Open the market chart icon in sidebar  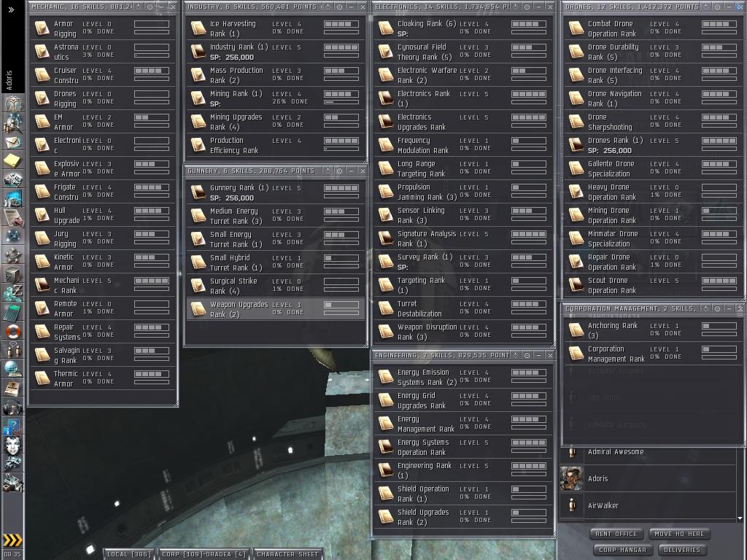(x=13, y=198)
